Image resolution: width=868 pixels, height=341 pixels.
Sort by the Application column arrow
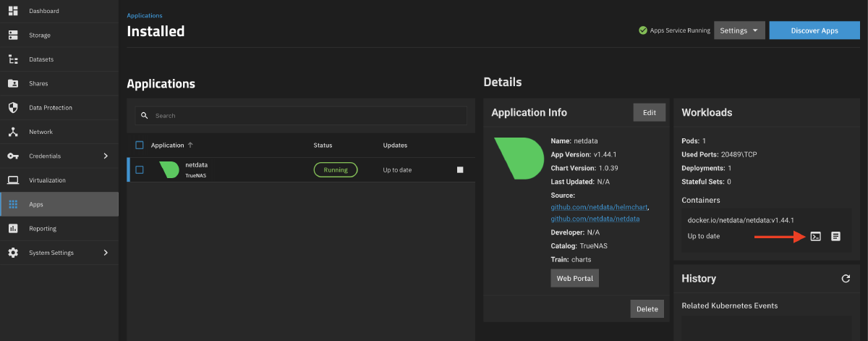point(190,146)
